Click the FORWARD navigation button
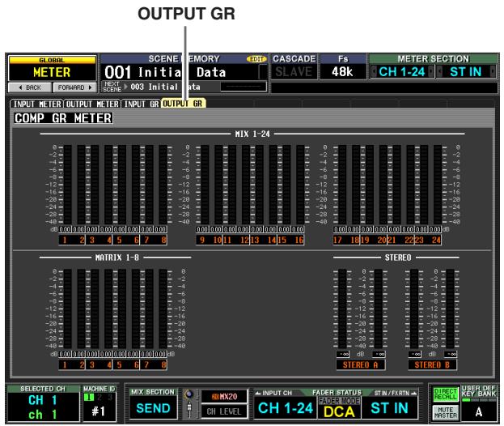The image size is (504, 426). pyautogui.click(x=75, y=87)
